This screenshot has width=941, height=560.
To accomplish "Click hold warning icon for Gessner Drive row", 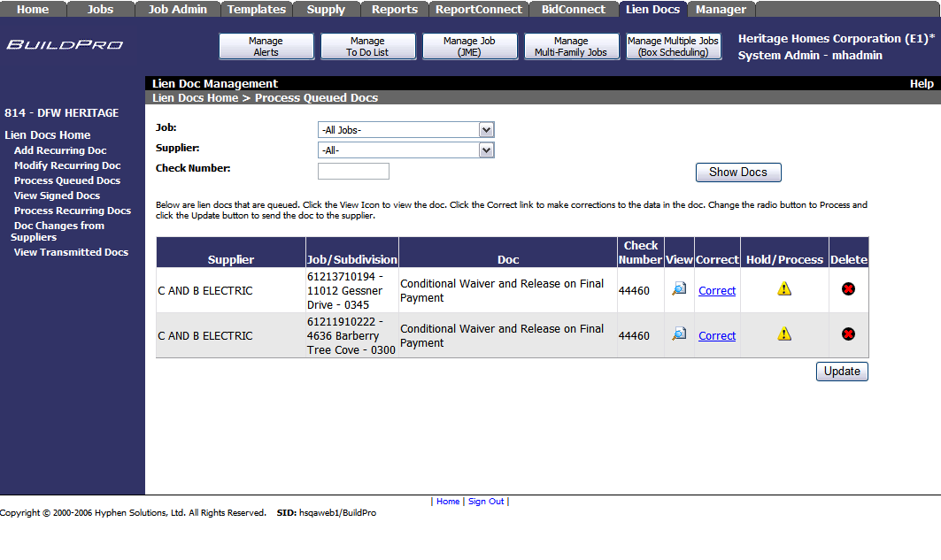I will 784,289.
